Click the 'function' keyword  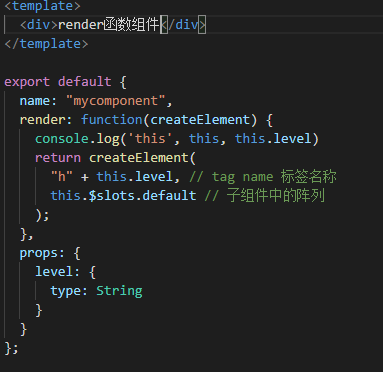(112, 119)
